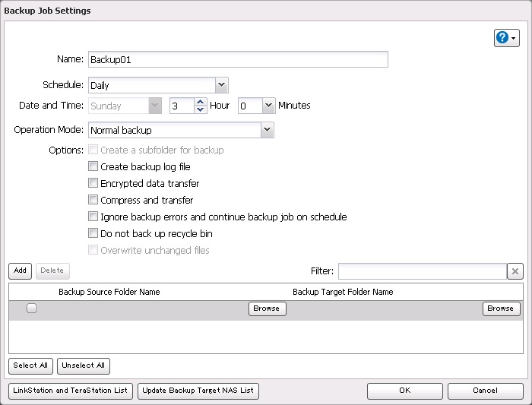Screen dimensions: 532x405
Task: Click Backup Target Folder Name header
Action: tap(343, 292)
